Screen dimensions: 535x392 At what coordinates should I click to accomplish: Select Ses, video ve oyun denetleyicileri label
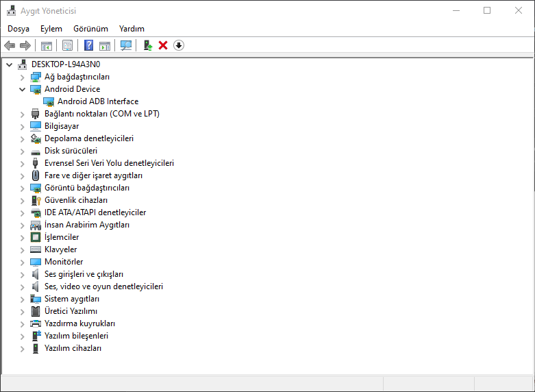[103, 286]
